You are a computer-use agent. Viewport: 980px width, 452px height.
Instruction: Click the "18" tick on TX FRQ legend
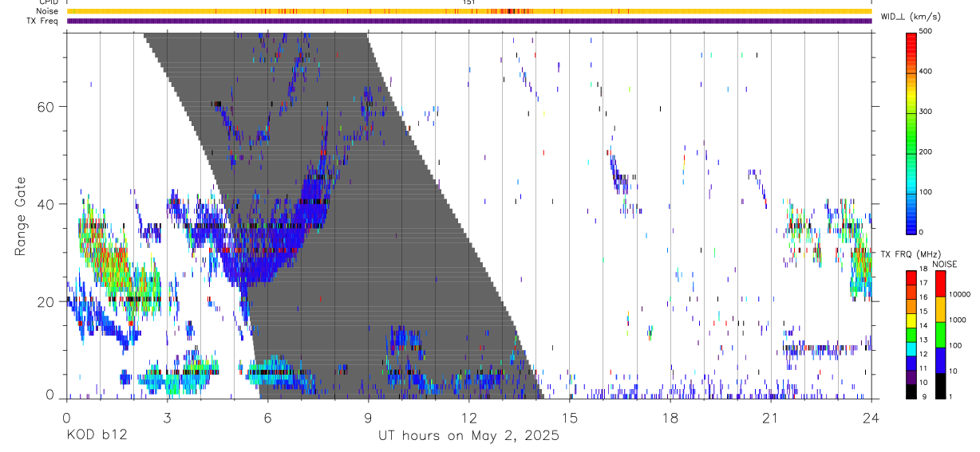924,270
